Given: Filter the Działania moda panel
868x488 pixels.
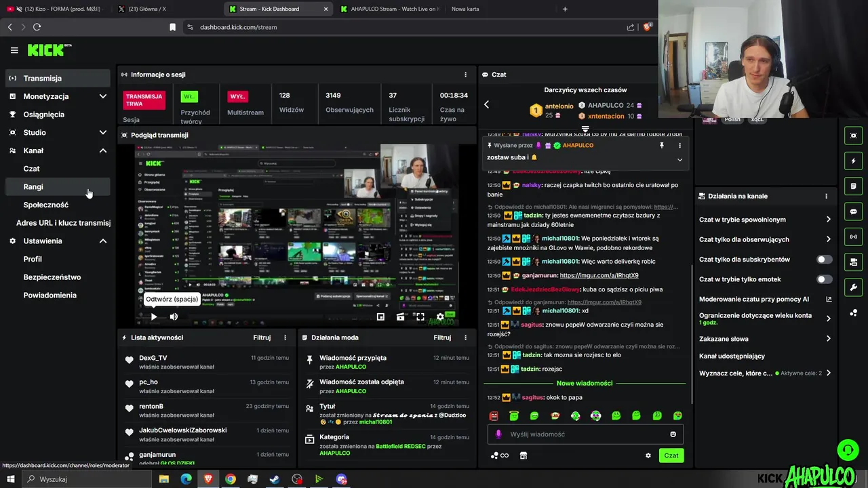Looking at the screenshot, I should (x=442, y=338).
